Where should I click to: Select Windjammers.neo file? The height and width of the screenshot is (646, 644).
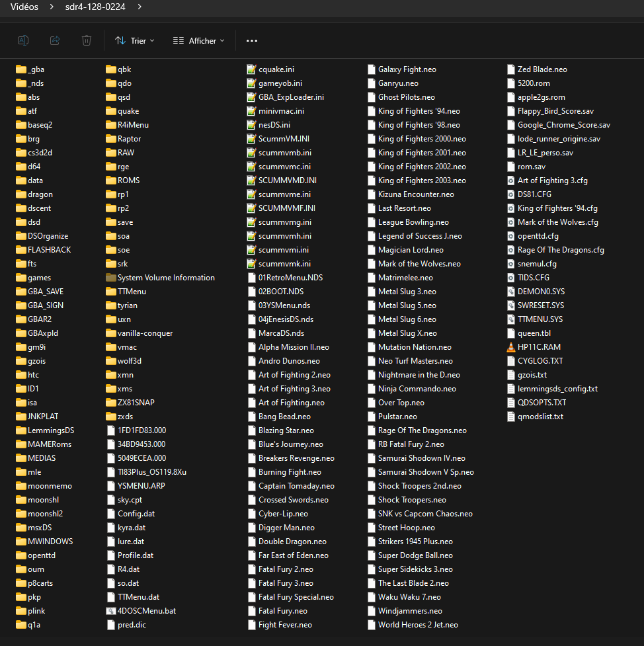[405, 611]
